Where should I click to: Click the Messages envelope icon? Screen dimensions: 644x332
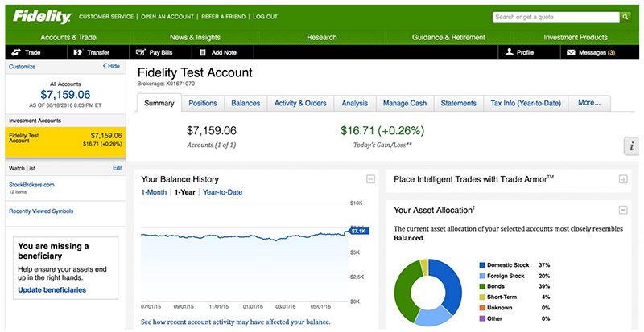click(x=571, y=52)
